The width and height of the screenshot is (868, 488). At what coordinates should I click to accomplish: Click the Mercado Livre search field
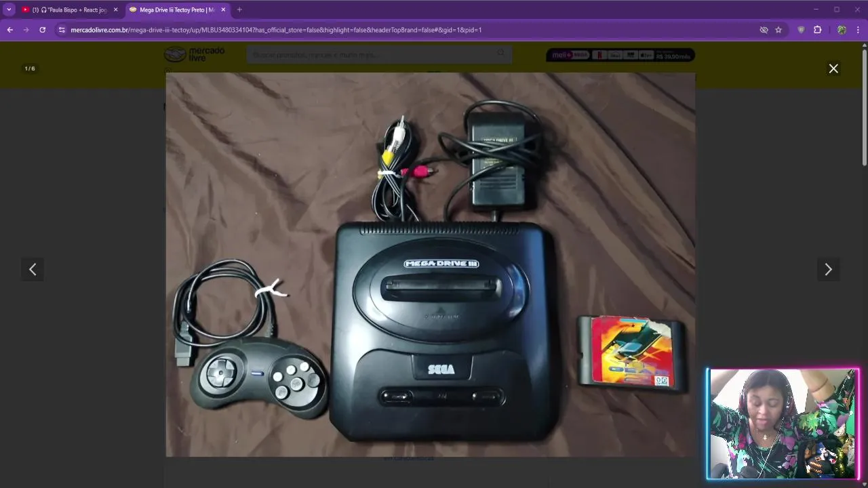pyautogui.click(x=379, y=54)
